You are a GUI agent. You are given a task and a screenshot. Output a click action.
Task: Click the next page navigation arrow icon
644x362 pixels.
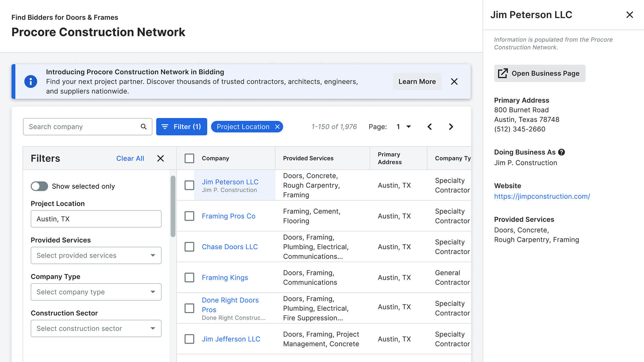click(x=450, y=126)
